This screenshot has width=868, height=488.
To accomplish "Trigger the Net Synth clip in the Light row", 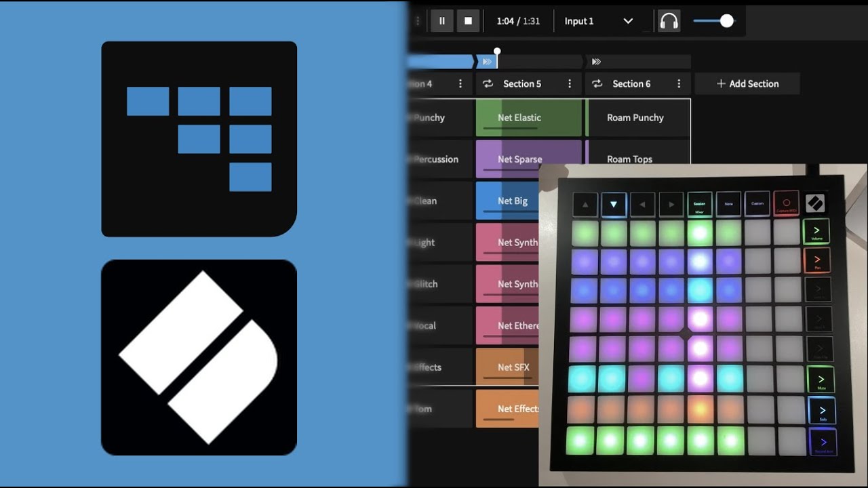I will [x=507, y=242].
